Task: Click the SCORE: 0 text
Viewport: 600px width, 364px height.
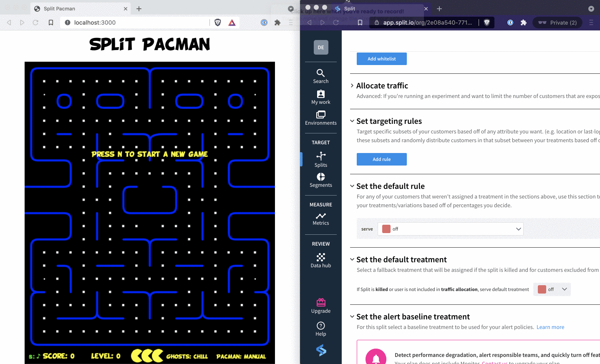Action: pyautogui.click(x=59, y=356)
